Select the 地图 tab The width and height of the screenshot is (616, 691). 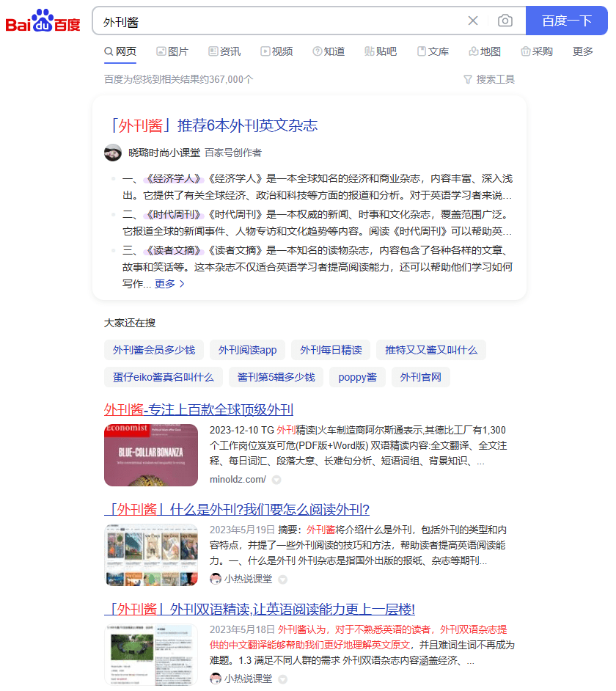[485, 51]
